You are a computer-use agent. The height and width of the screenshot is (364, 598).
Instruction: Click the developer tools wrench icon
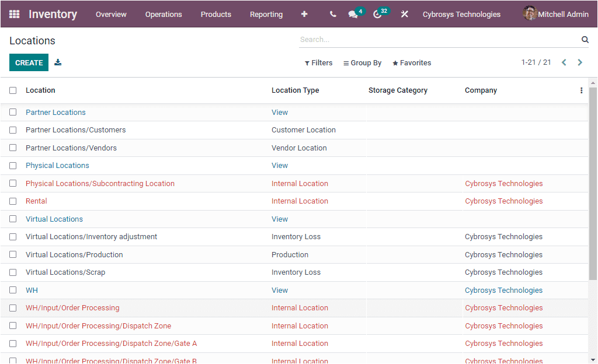coord(404,14)
